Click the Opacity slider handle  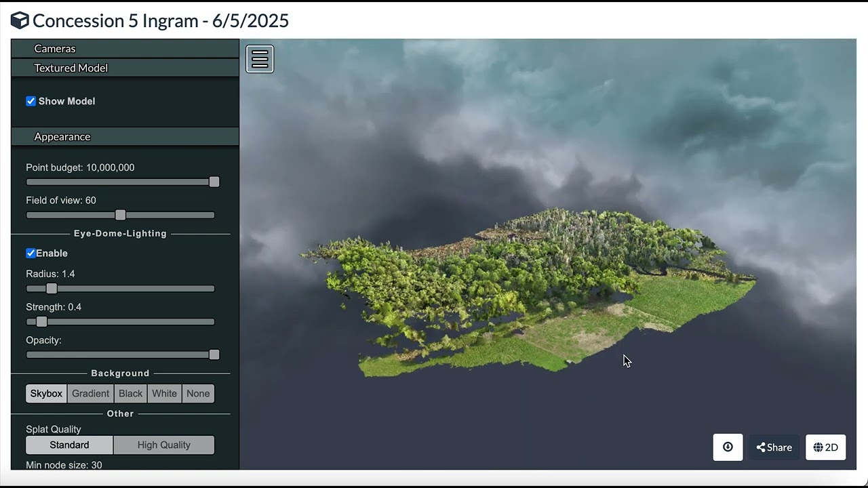(x=214, y=354)
